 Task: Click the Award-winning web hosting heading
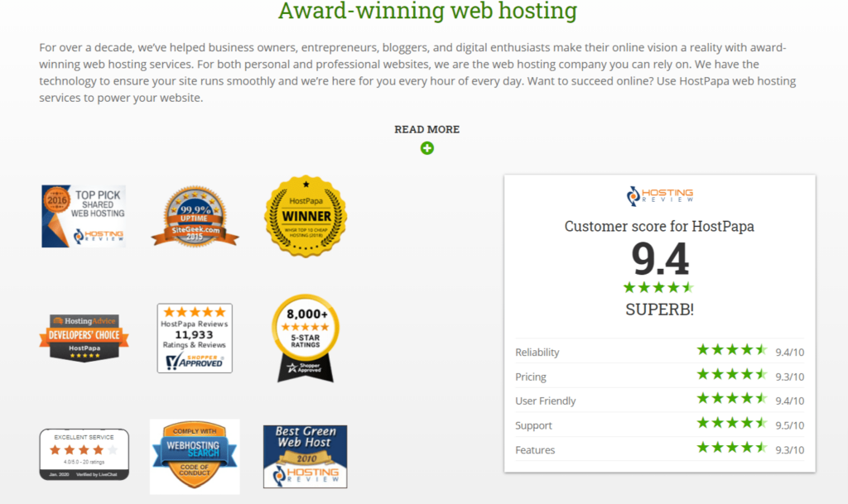pos(428,10)
